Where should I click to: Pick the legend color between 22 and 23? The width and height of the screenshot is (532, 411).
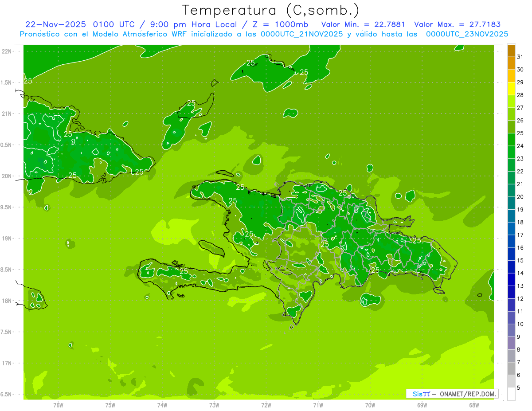511,165
